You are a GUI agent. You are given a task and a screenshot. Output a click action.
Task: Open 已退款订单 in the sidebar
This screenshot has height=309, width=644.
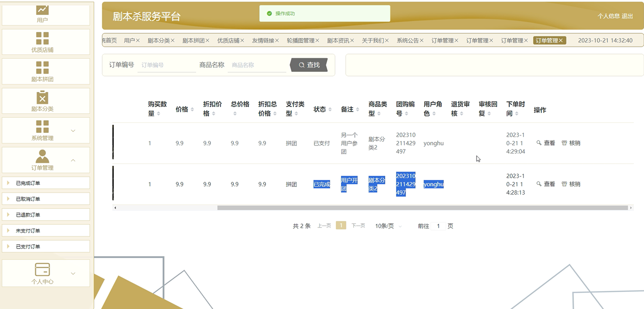[x=46, y=215]
